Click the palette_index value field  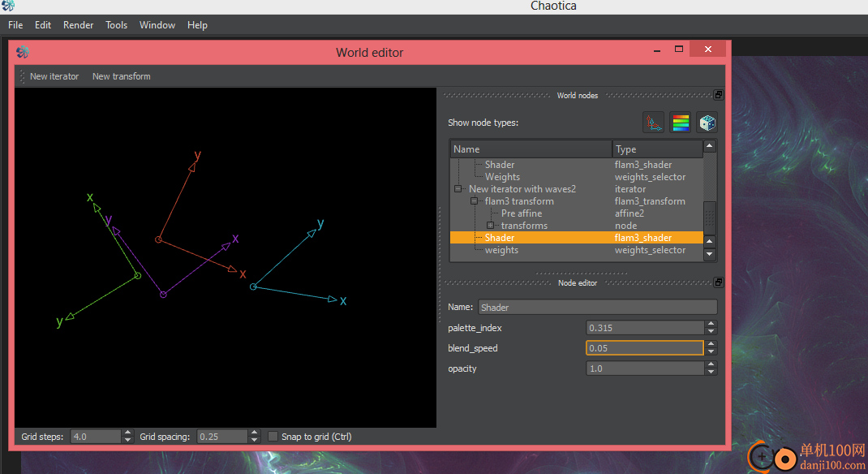[645, 328]
